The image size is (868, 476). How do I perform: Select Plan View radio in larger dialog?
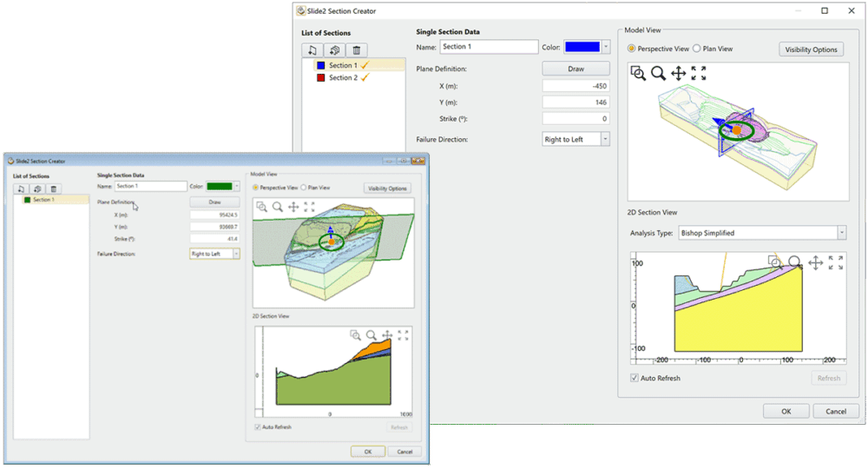[697, 49]
